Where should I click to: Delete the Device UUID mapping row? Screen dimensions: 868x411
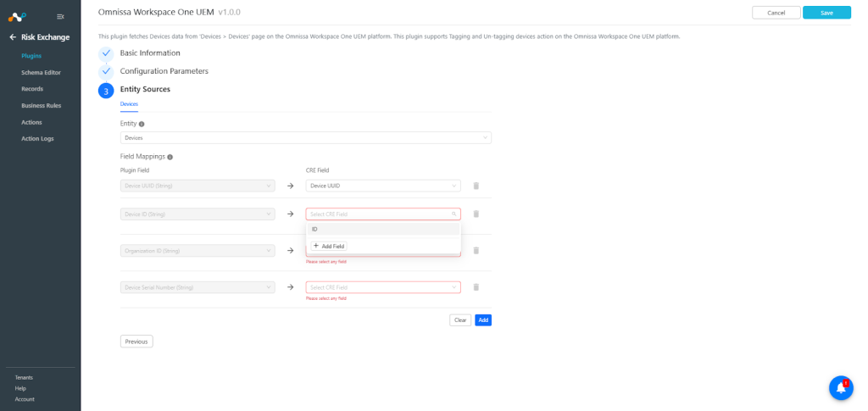(x=476, y=186)
